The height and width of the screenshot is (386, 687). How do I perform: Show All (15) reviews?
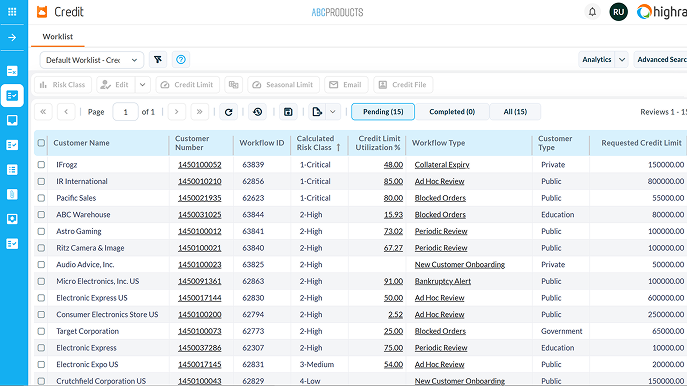[515, 112]
